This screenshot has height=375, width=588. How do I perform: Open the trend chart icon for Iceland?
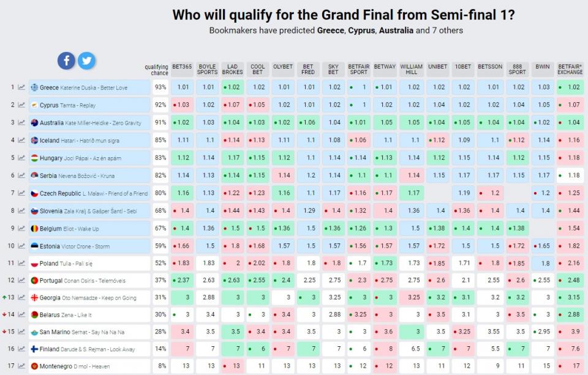[x=21, y=141]
